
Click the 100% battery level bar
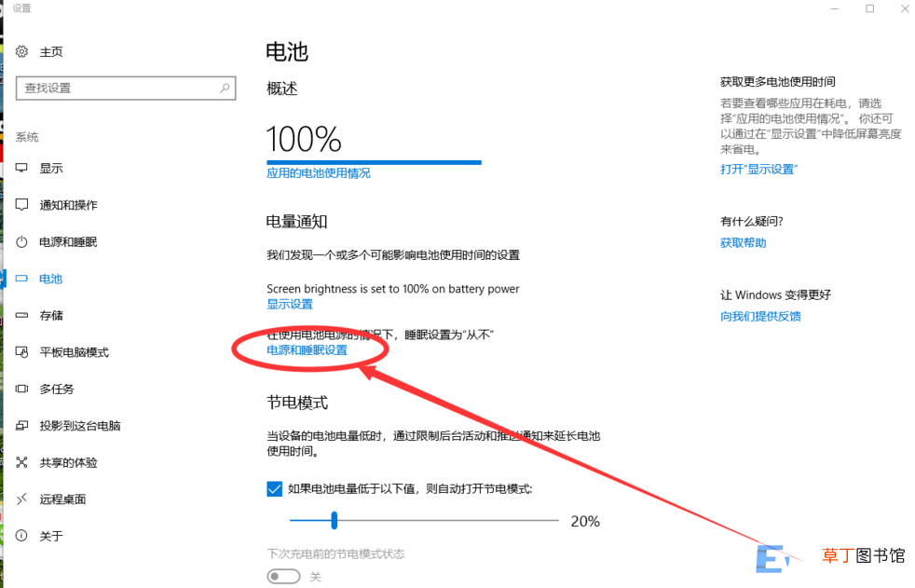tap(374, 162)
